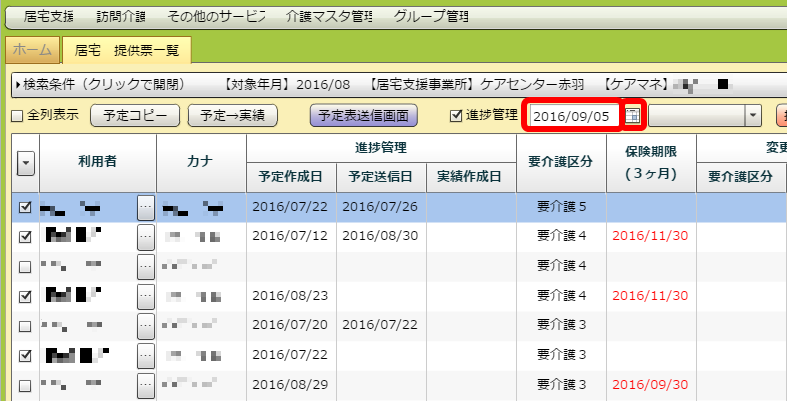Click the ellipsis button in the 2016/07/12 row
Image resolution: width=787 pixels, height=401 pixels.
(x=146, y=237)
